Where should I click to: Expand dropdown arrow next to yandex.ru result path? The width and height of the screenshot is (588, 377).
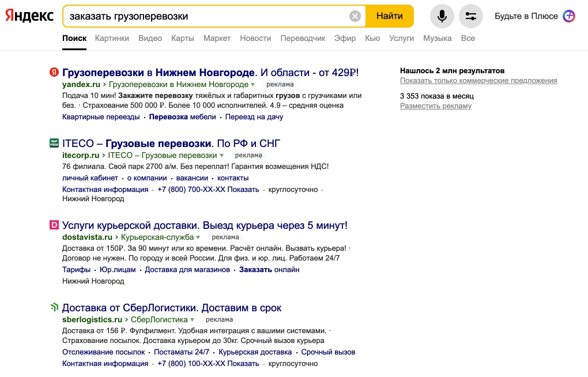pyautogui.click(x=252, y=85)
